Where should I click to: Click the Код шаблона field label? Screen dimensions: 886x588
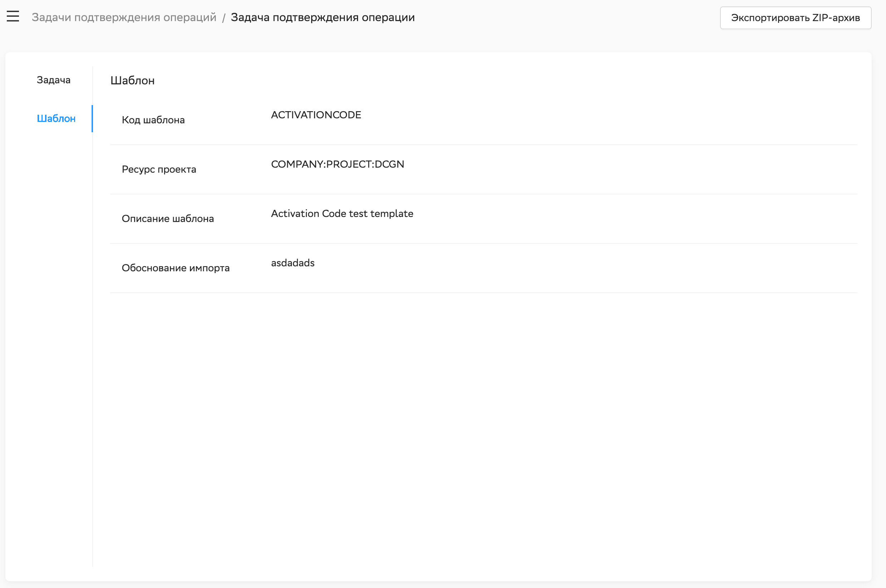pyautogui.click(x=153, y=120)
